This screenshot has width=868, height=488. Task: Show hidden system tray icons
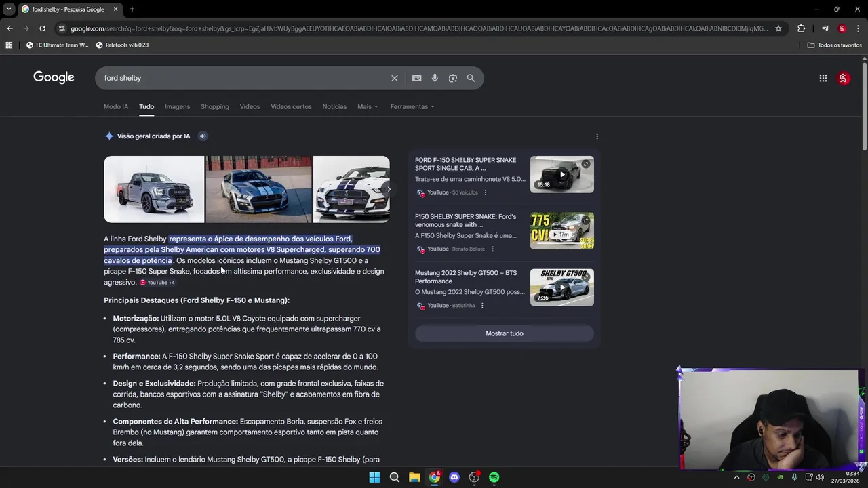[736, 477]
